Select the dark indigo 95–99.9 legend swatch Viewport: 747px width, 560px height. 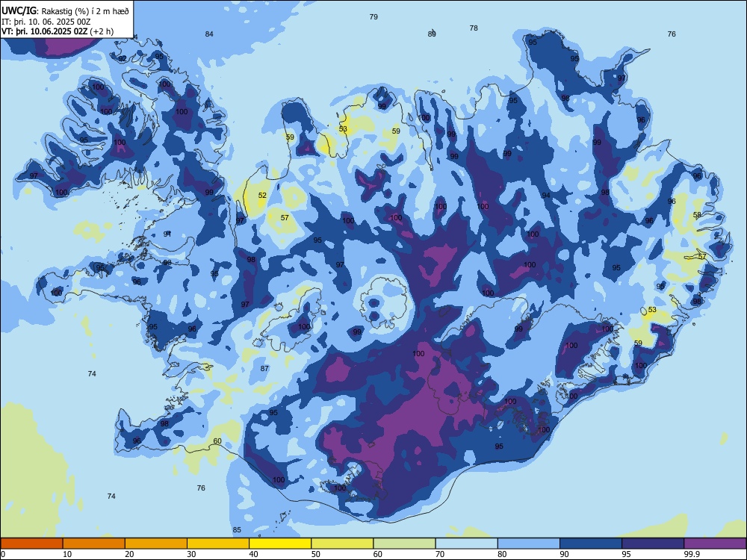point(653,544)
